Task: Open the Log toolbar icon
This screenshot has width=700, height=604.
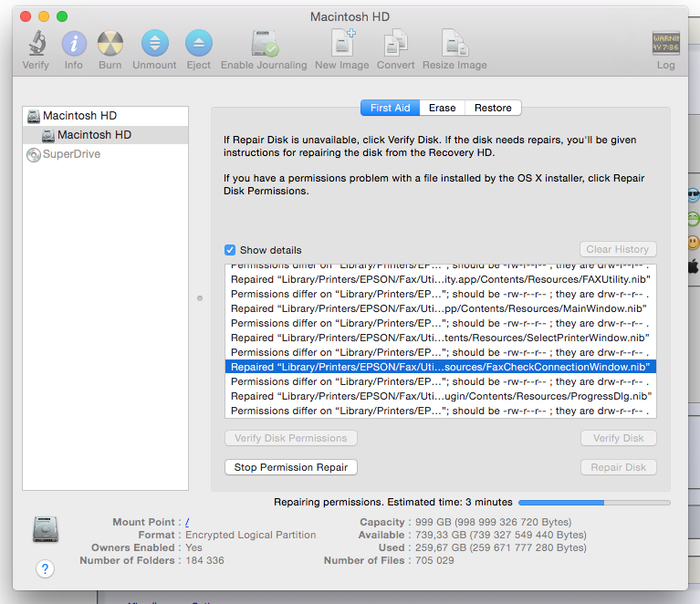Action: (x=665, y=43)
